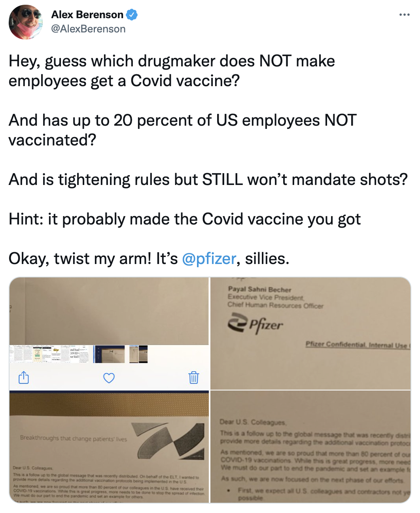Click the Pfizer logo in the letter photo
The image size is (420, 513).
tap(255, 324)
